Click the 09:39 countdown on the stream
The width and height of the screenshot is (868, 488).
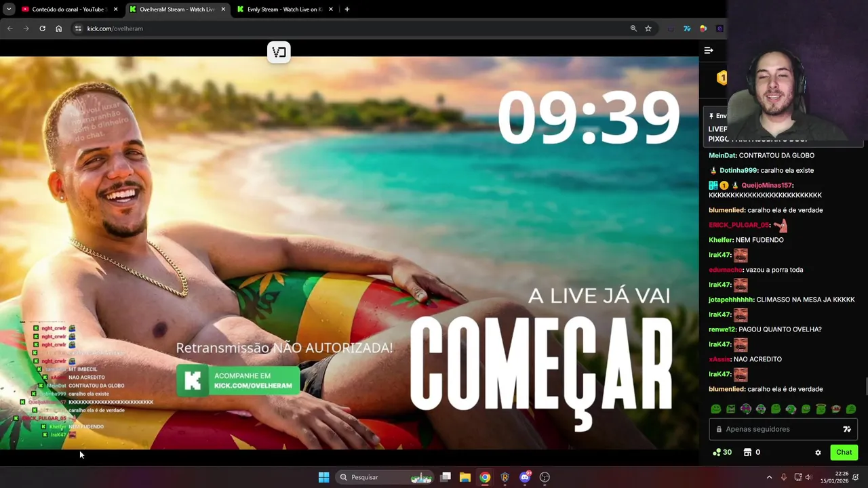[589, 119]
